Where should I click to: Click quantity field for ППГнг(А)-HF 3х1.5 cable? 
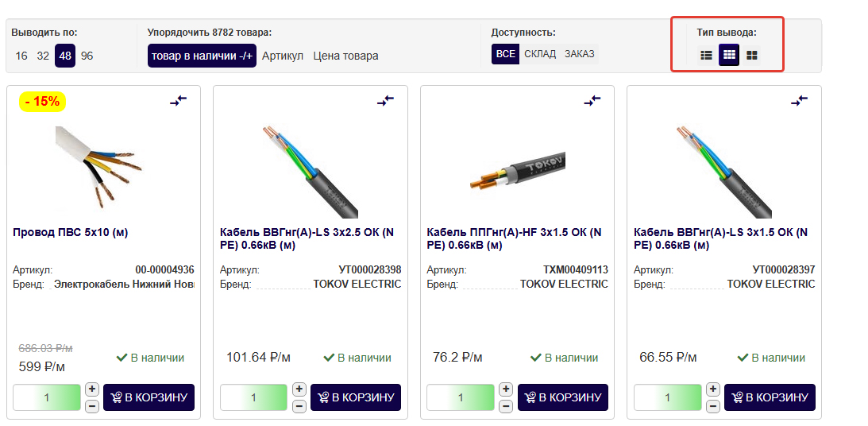(x=461, y=397)
